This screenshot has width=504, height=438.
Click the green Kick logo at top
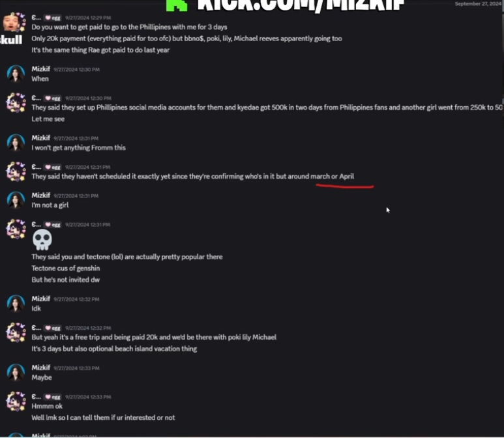pyautogui.click(x=177, y=5)
